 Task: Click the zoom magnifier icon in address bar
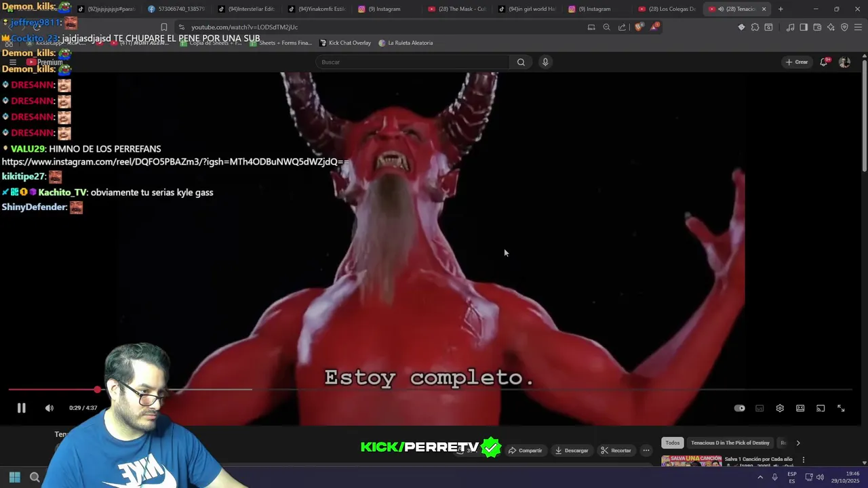point(606,27)
